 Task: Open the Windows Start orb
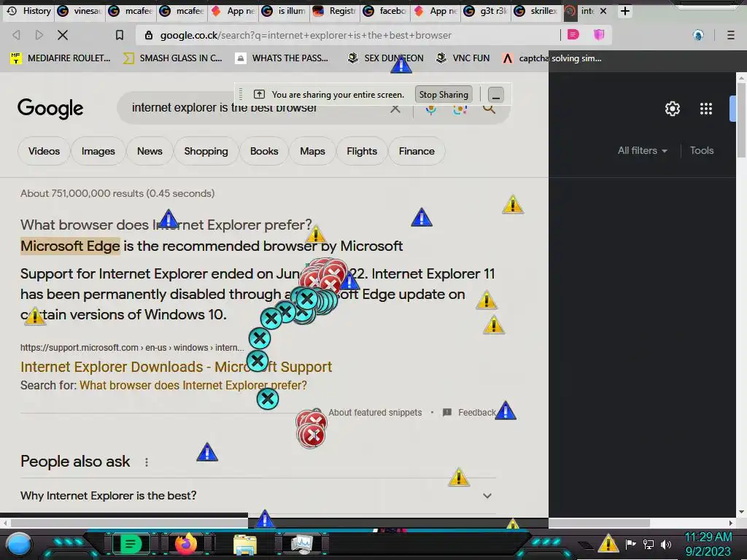pos(19,544)
